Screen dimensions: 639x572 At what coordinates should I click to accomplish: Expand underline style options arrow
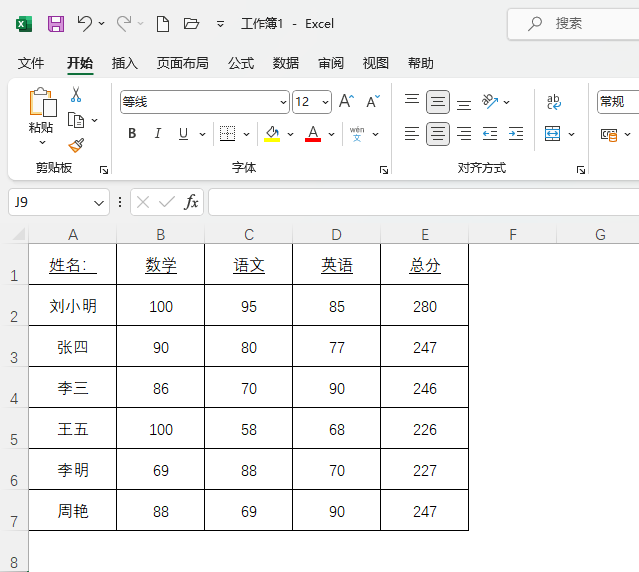coord(203,134)
